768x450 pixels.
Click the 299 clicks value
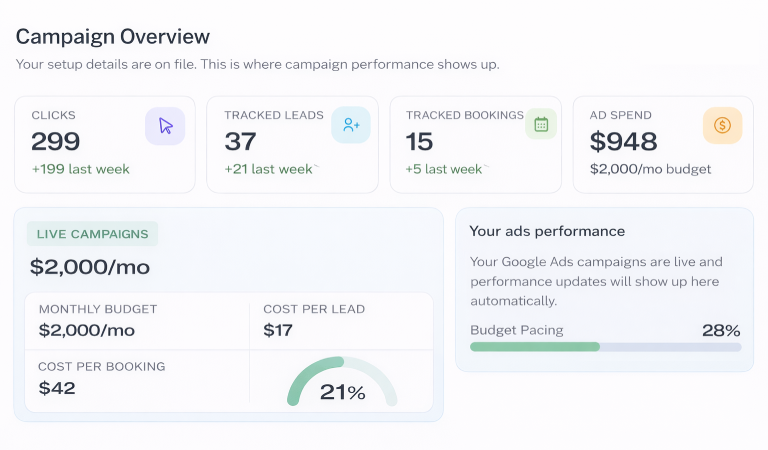click(56, 142)
